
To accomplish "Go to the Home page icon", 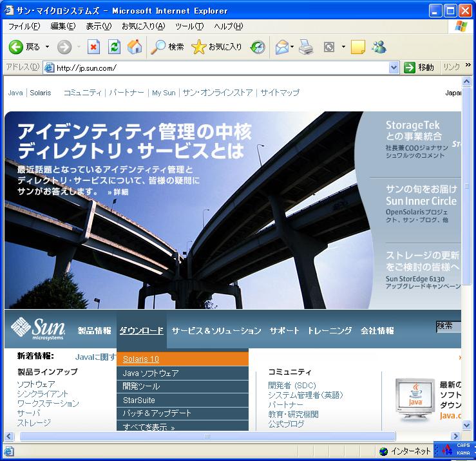I will 135,47.
